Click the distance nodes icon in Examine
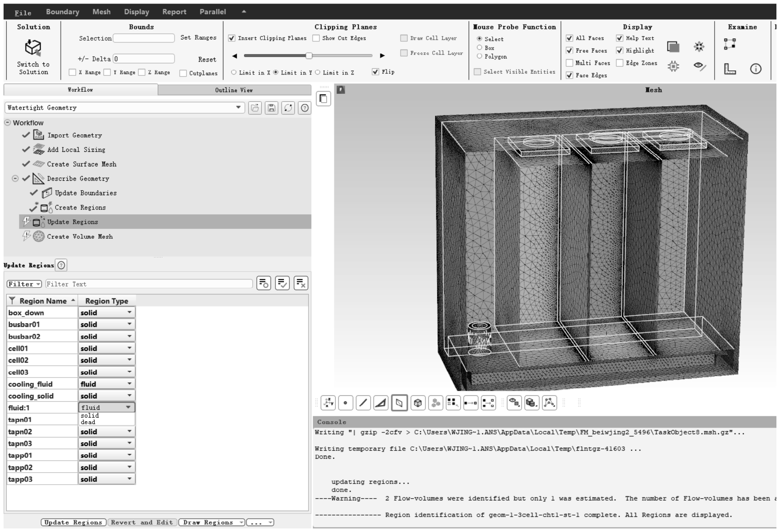The height and width of the screenshot is (532, 780). (730, 44)
